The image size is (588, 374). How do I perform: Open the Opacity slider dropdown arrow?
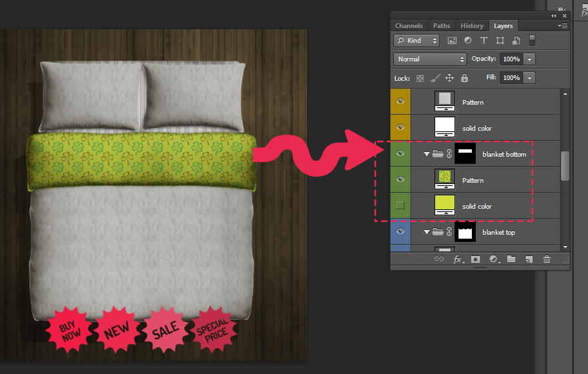click(x=529, y=59)
